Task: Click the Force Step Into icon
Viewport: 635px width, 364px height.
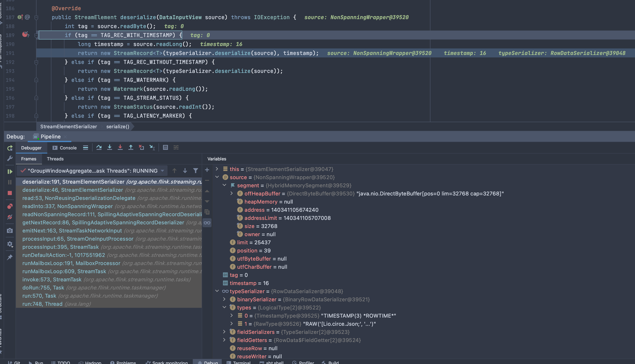Action: point(120,148)
